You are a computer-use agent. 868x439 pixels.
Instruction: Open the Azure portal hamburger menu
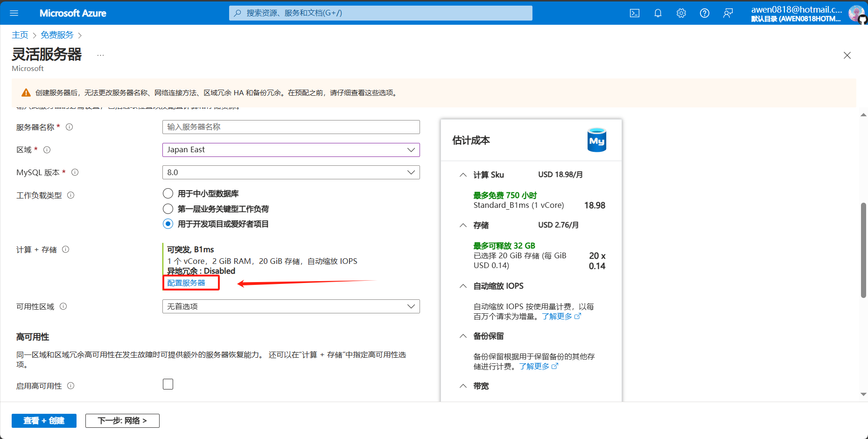(x=14, y=13)
